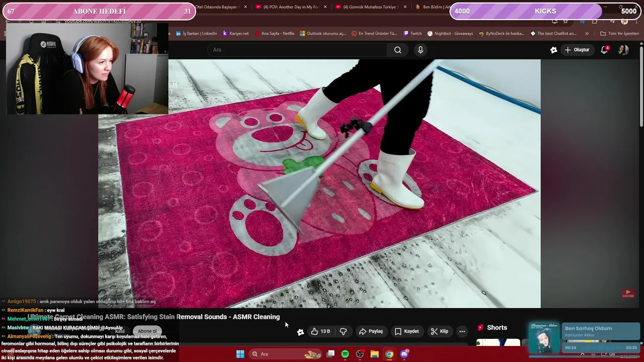Open the Kariyer.net bookmark

coord(235,34)
